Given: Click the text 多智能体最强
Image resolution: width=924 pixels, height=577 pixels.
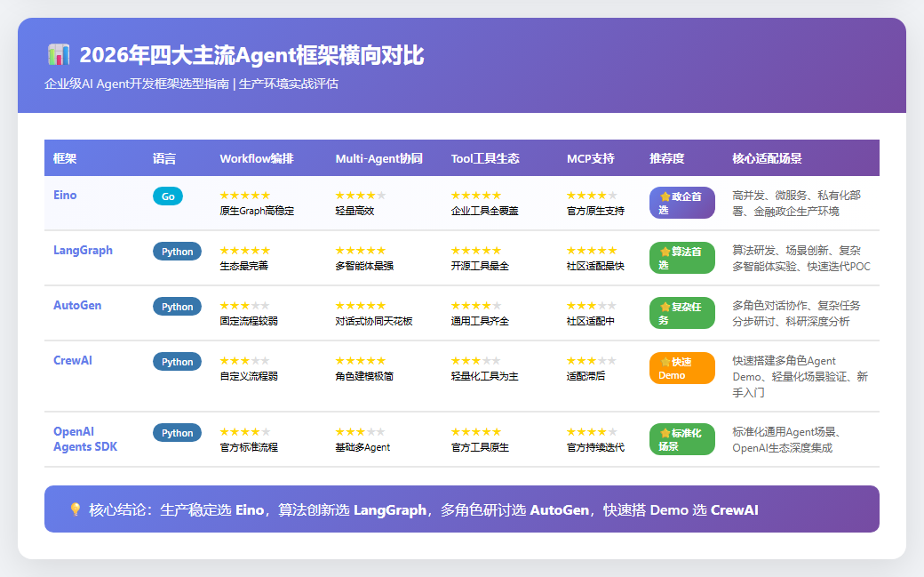Looking at the screenshot, I should pos(364,266).
